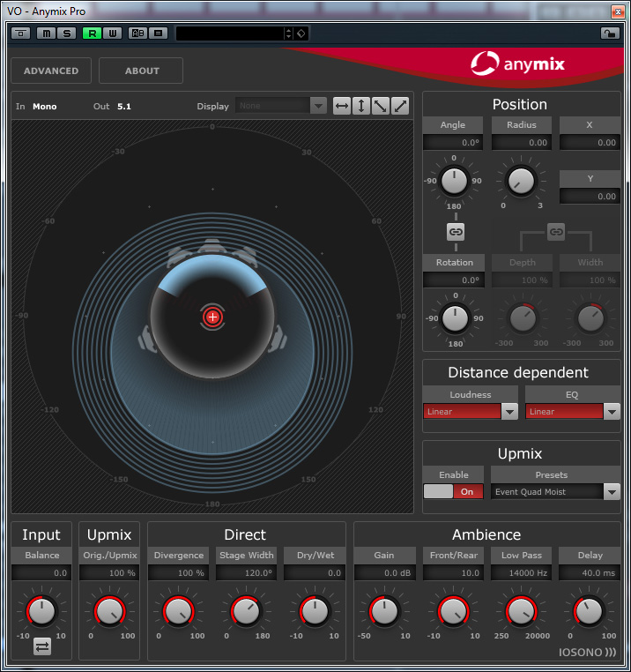Click the horizontal stretch arrow icon
The width and height of the screenshot is (631, 672).
click(342, 106)
